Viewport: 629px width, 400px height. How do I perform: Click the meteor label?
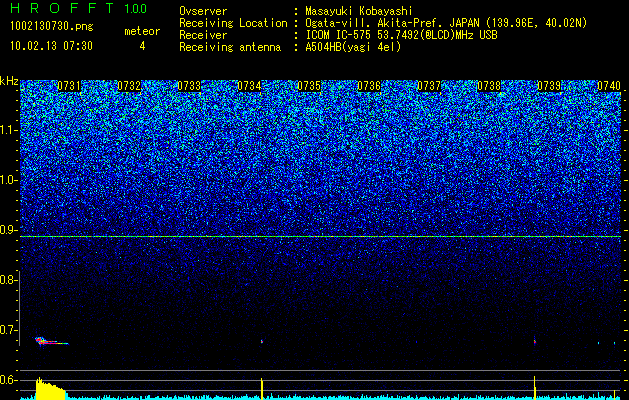coord(142,31)
